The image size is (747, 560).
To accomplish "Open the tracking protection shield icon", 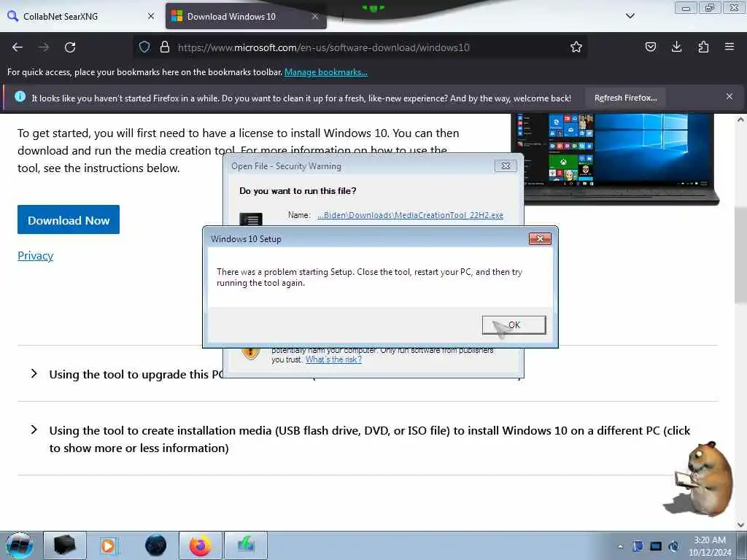I will coord(144,47).
